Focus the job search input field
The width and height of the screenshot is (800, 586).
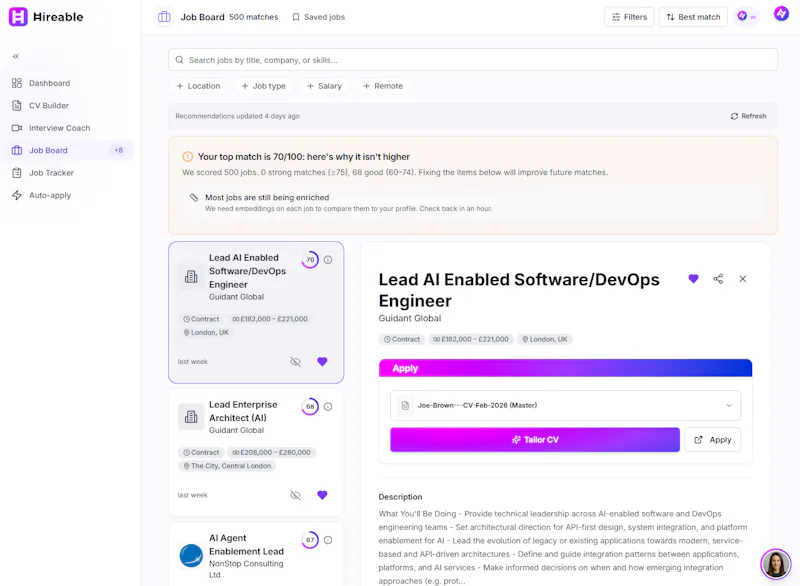[472, 60]
